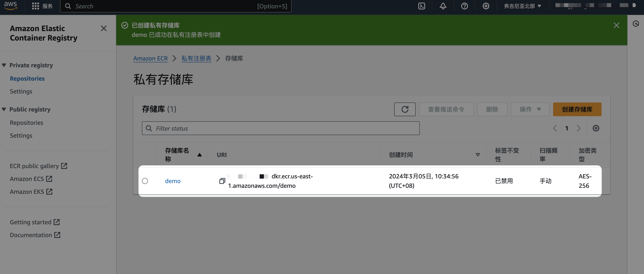The height and width of the screenshot is (274, 644).
Task: Open the region selector 弗吉尼亚北部
Action: [522, 6]
